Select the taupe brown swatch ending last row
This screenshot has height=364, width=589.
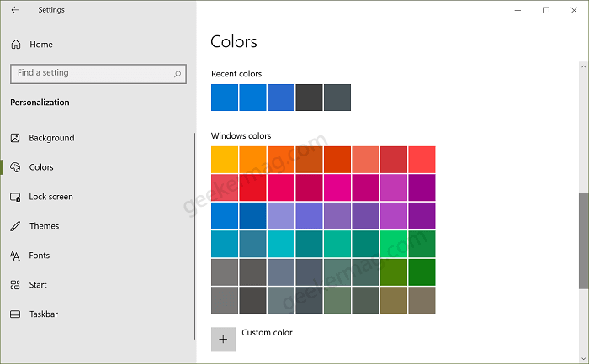(422, 300)
